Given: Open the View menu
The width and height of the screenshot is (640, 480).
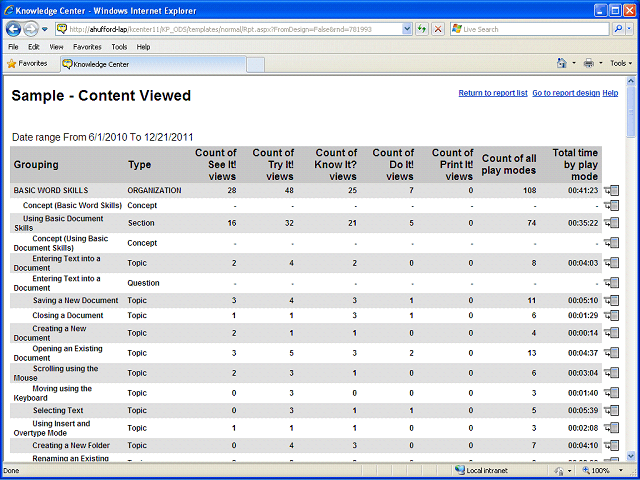Looking at the screenshot, I should pyautogui.click(x=56, y=47).
